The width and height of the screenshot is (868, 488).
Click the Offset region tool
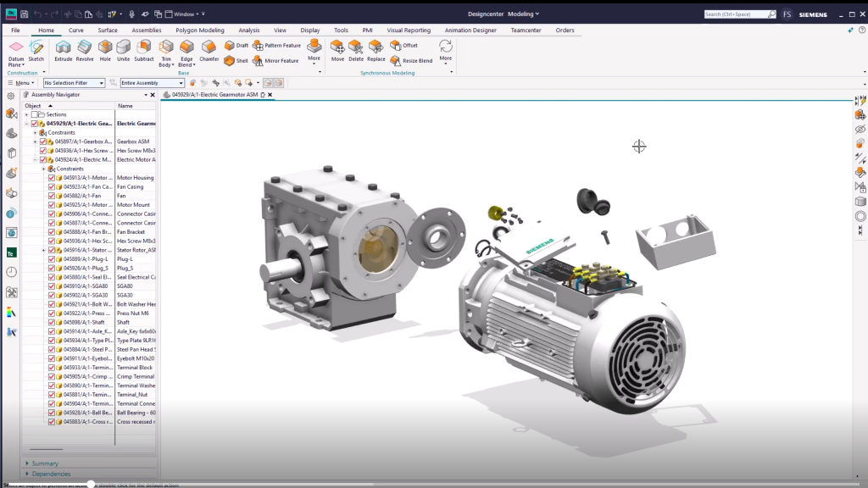coord(404,46)
